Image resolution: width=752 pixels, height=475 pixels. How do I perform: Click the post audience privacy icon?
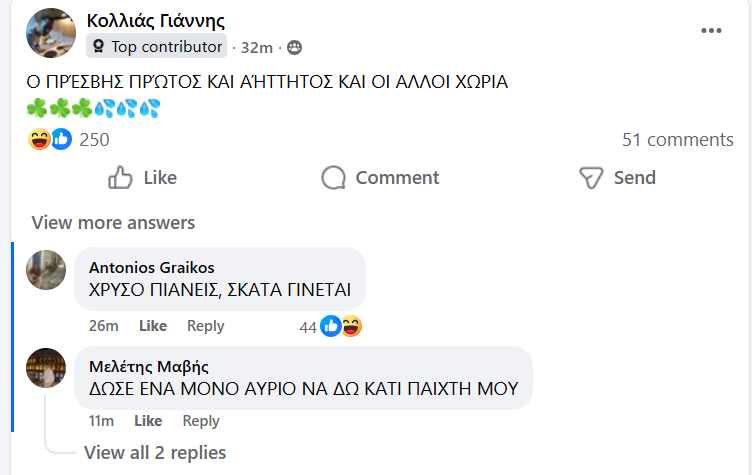(x=294, y=47)
